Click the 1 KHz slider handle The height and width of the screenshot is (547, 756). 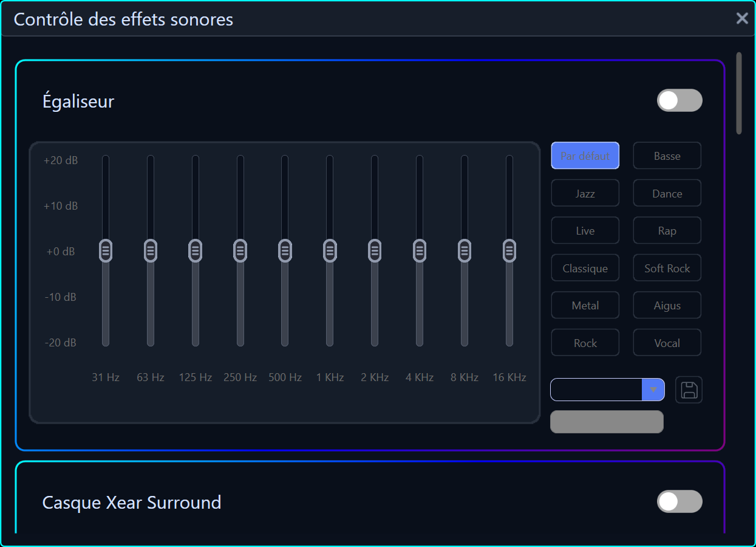(330, 250)
